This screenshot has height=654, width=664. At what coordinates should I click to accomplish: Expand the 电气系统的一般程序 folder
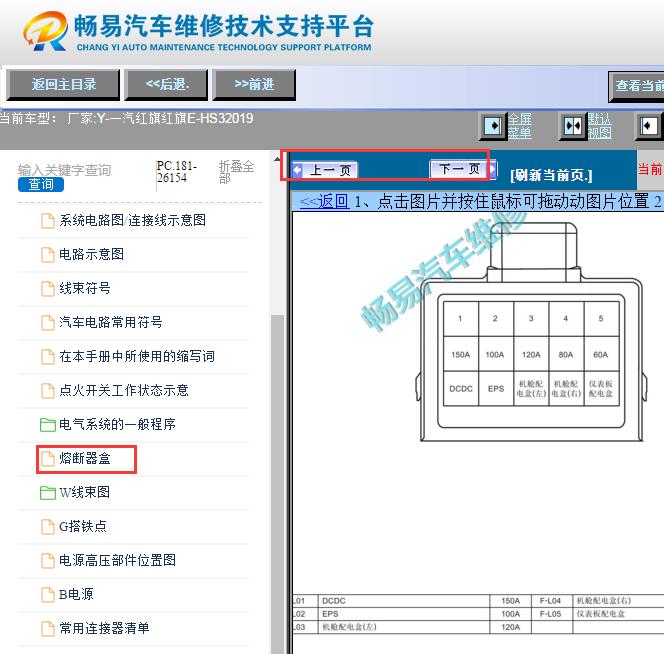[x=117, y=424]
